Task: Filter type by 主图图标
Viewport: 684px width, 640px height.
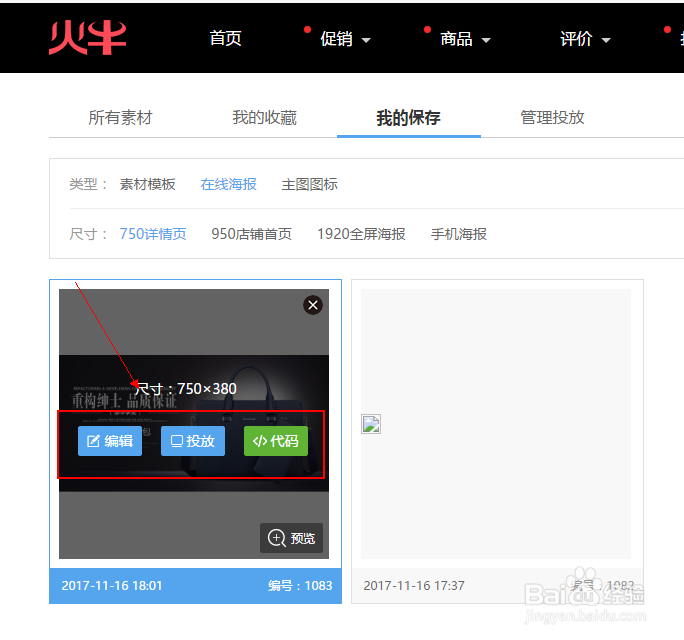Action: pos(309,184)
